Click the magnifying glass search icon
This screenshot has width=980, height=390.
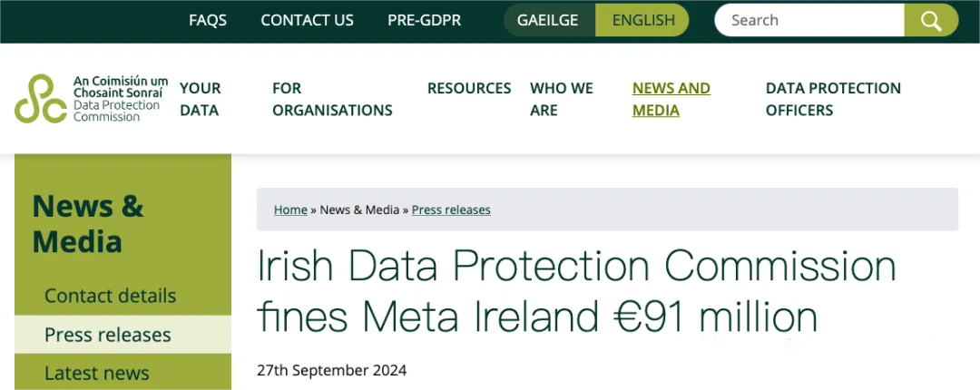pyautogui.click(x=931, y=20)
